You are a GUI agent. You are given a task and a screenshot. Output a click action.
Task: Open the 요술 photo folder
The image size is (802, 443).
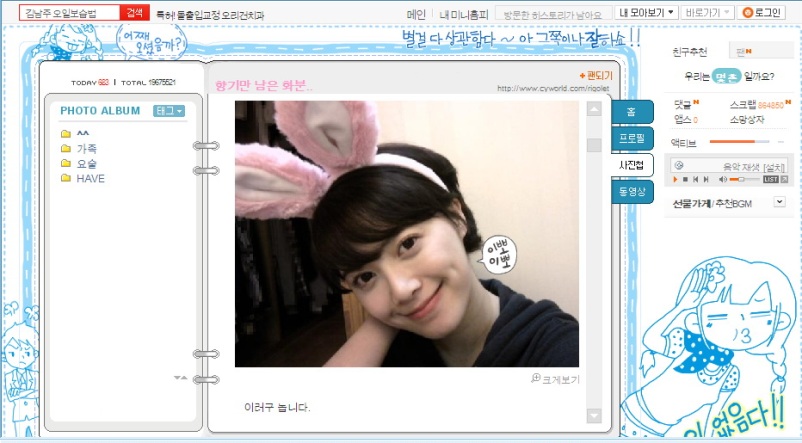tap(79, 164)
